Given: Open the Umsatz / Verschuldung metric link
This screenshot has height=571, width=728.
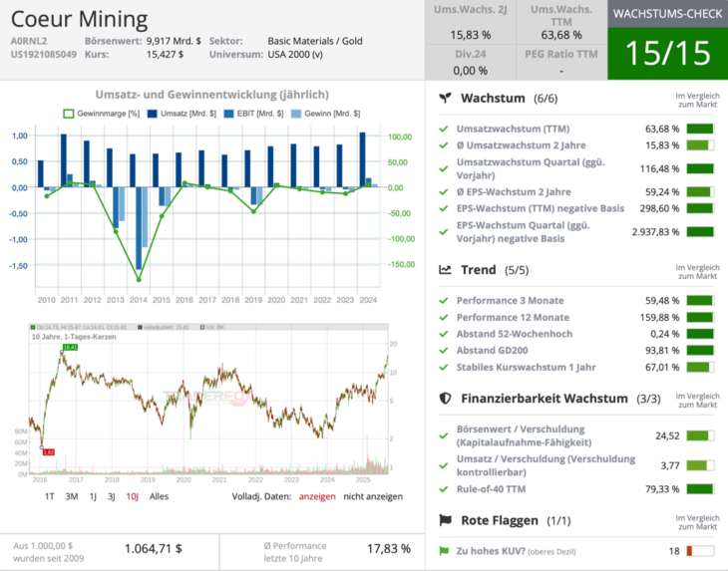Looking at the screenshot, I should point(546,465).
